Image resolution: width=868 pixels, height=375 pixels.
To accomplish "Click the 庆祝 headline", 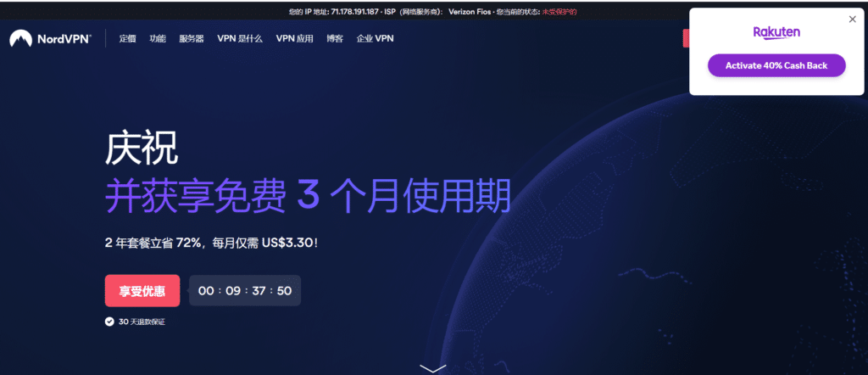I will click(142, 148).
